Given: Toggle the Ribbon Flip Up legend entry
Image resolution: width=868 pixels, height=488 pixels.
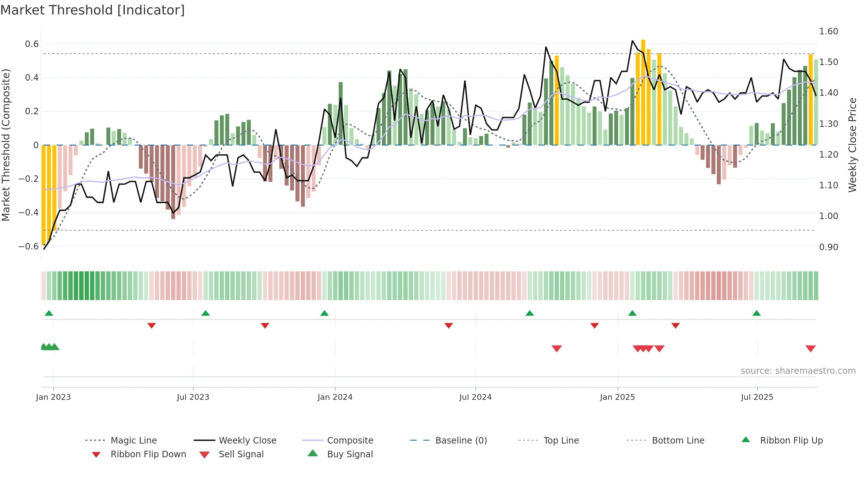Looking at the screenshot, I should (782, 440).
